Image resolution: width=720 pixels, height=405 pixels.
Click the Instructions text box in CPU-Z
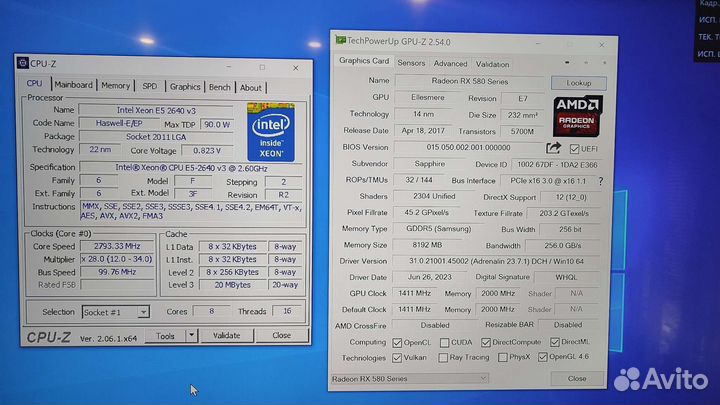click(191, 211)
